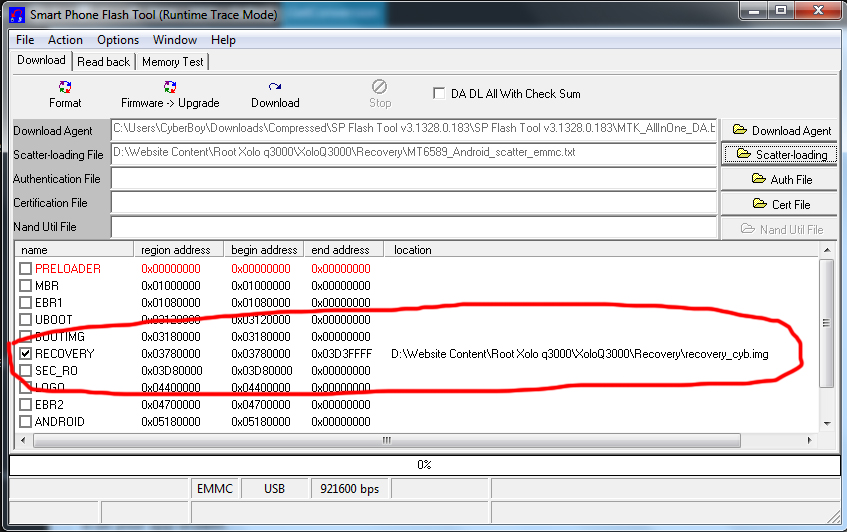Click the horizontal scroll left arrow

pos(23,441)
